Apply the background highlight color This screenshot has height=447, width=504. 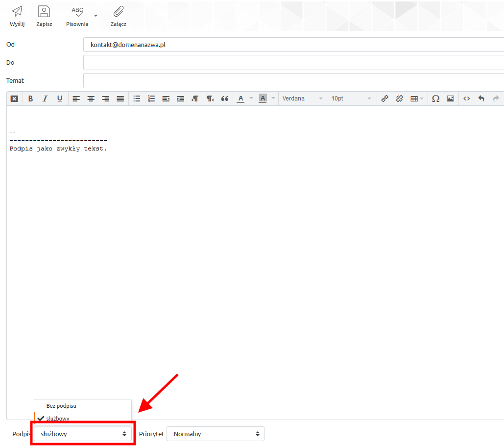(263, 99)
